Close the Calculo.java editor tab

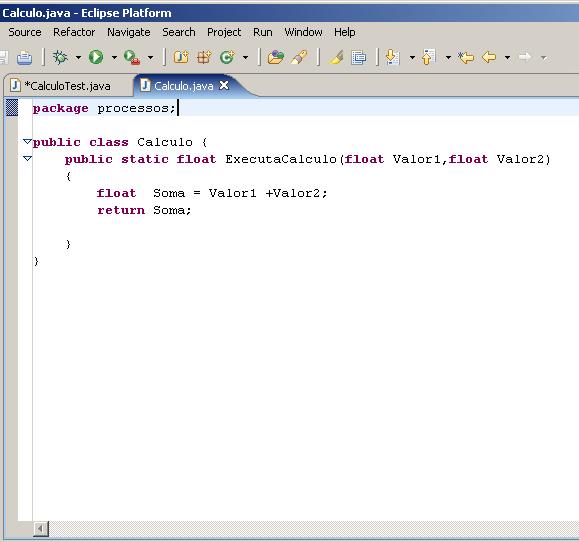pos(224,86)
